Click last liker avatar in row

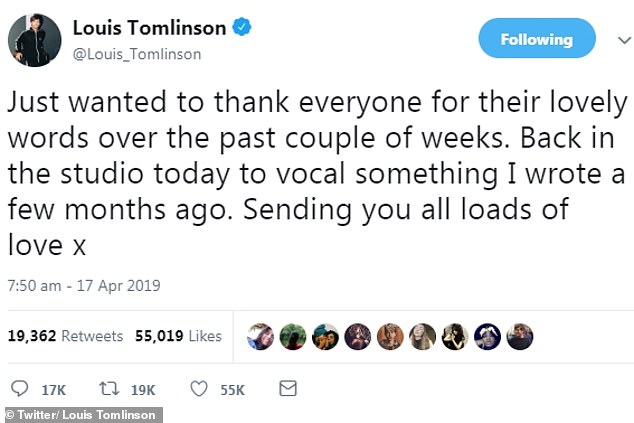point(519,337)
